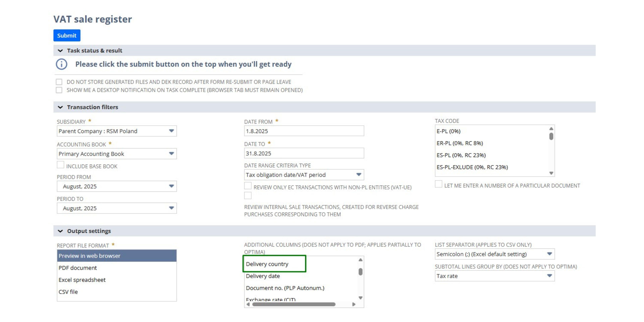The width and height of the screenshot is (644, 322).
Task: Check the Include Base Book box
Action: tap(61, 165)
